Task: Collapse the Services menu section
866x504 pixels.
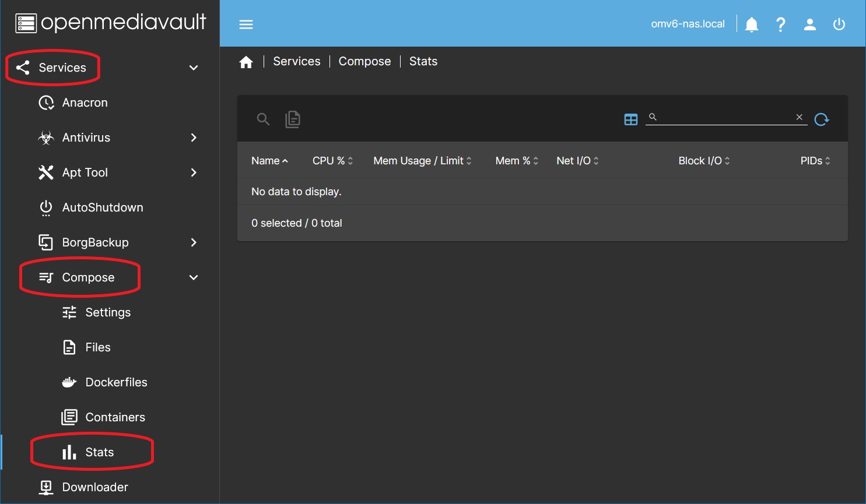Action: (x=194, y=68)
